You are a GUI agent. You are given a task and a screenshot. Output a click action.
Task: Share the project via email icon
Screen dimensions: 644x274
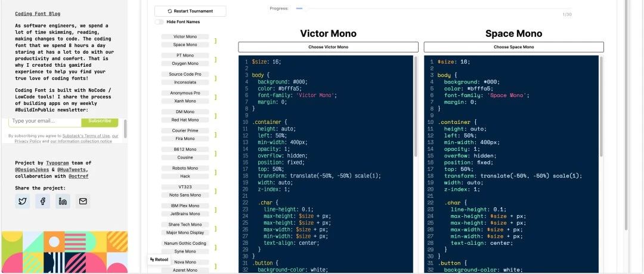click(83, 201)
